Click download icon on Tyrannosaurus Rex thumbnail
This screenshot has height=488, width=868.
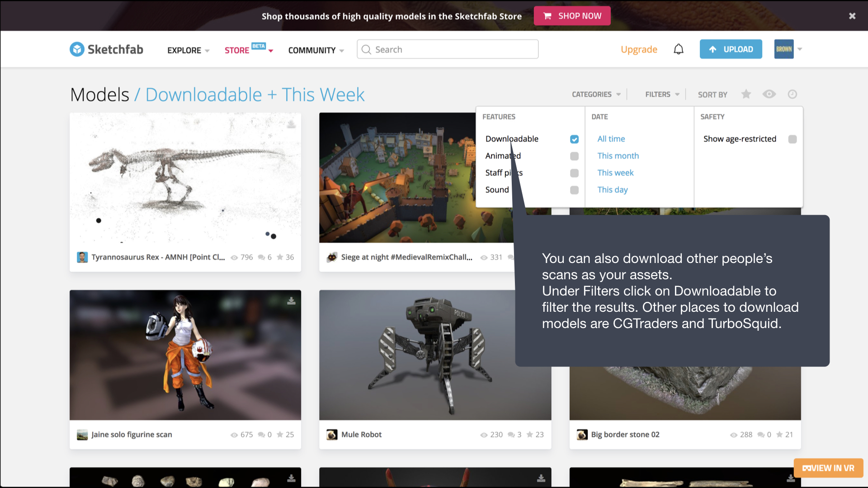point(292,124)
